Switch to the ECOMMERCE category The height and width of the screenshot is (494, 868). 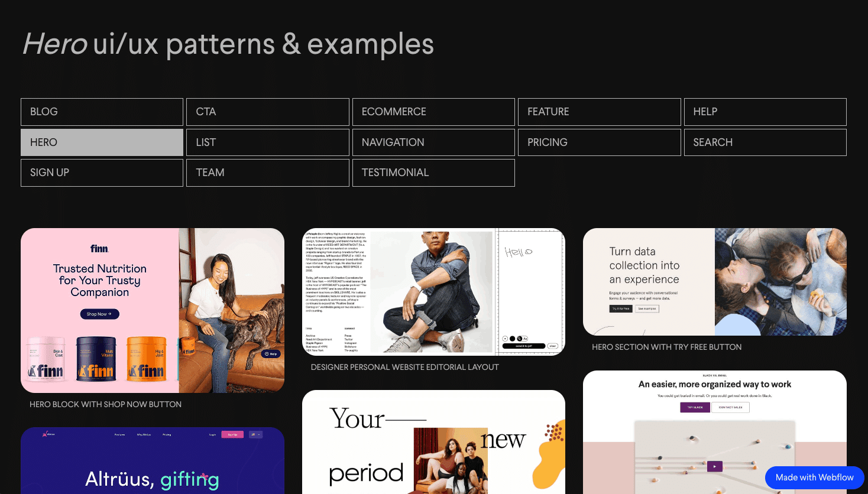(433, 112)
